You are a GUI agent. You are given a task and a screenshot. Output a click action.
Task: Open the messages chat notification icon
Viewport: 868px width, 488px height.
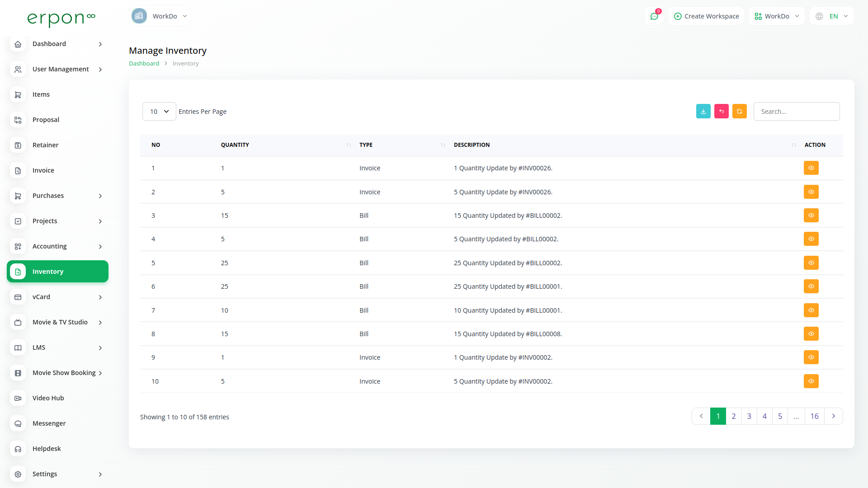(654, 16)
